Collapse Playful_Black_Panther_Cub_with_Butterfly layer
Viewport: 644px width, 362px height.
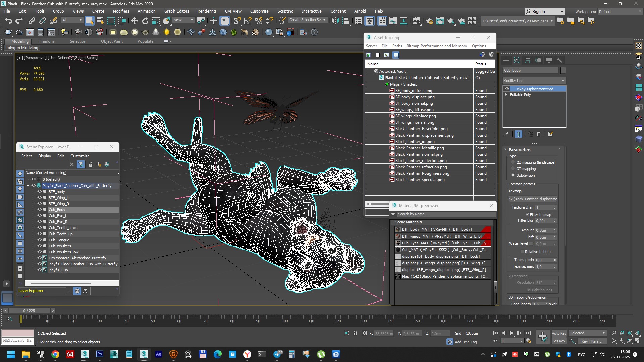(28, 186)
